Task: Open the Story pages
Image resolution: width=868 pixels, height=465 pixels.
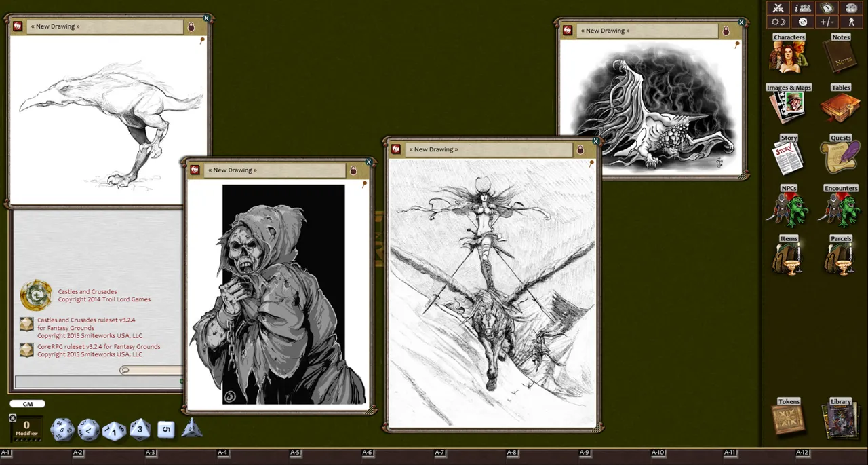Action: tap(788, 155)
